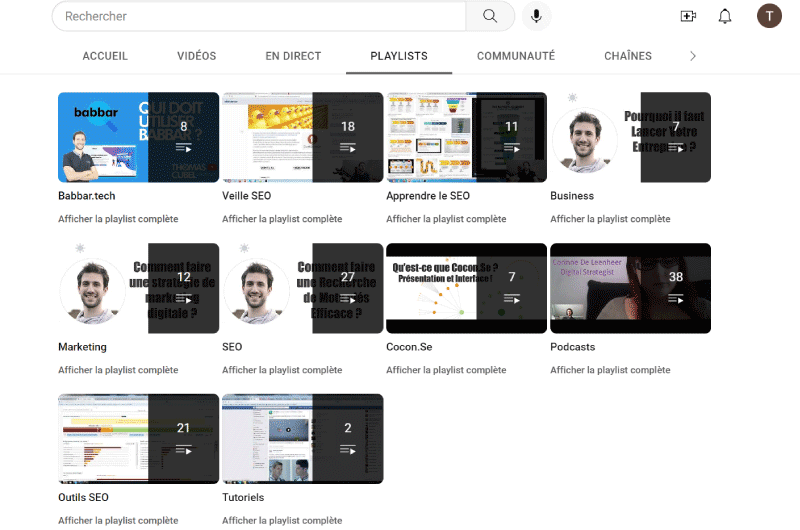Click the Outils SEO playlist title
This screenshot has width=800, height=530.
click(x=83, y=497)
